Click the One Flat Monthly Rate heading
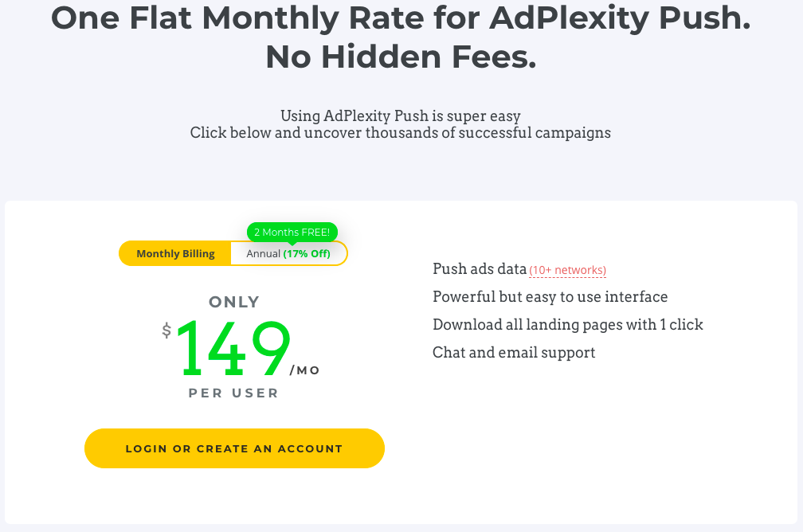The image size is (803, 532). [x=401, y=18]
